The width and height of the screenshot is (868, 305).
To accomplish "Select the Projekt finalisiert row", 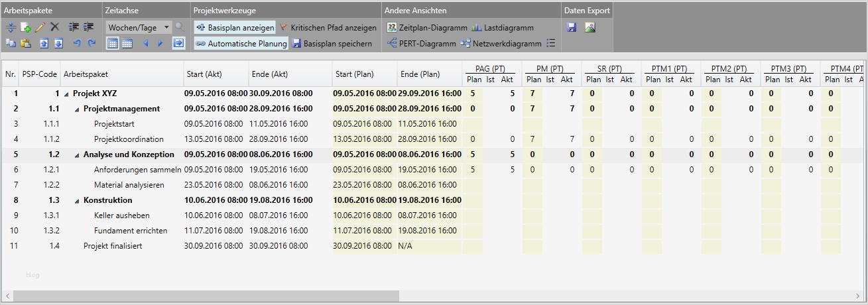I will 434,246.
